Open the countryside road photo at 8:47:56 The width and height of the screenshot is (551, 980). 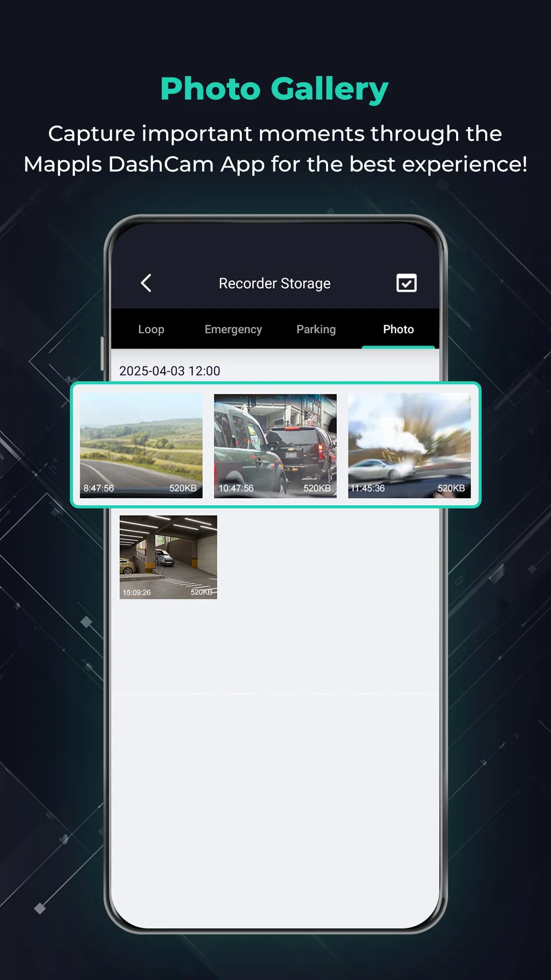click(141, 446)
